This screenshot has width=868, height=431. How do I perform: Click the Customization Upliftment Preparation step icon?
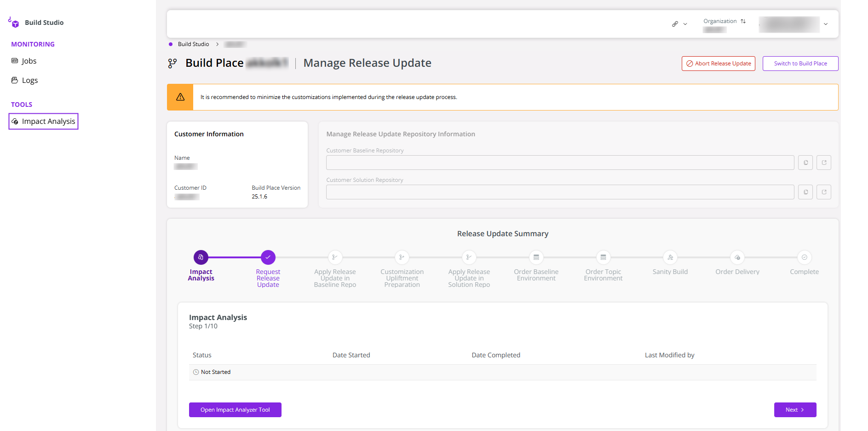402,257
